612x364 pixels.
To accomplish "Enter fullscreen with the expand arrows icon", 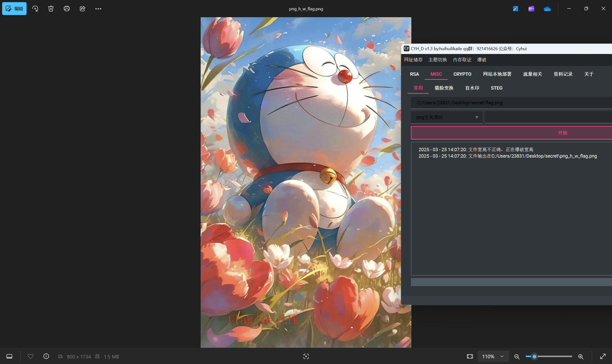I will [603, 356].
